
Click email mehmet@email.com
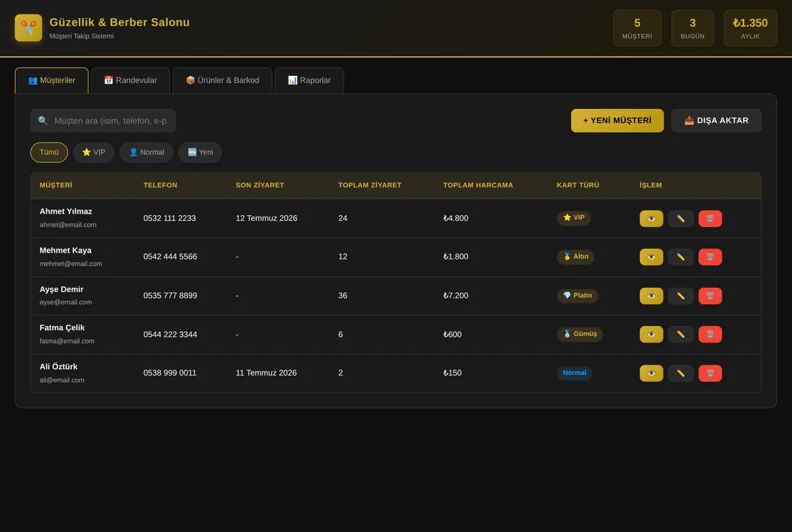[x=71, y=263]
